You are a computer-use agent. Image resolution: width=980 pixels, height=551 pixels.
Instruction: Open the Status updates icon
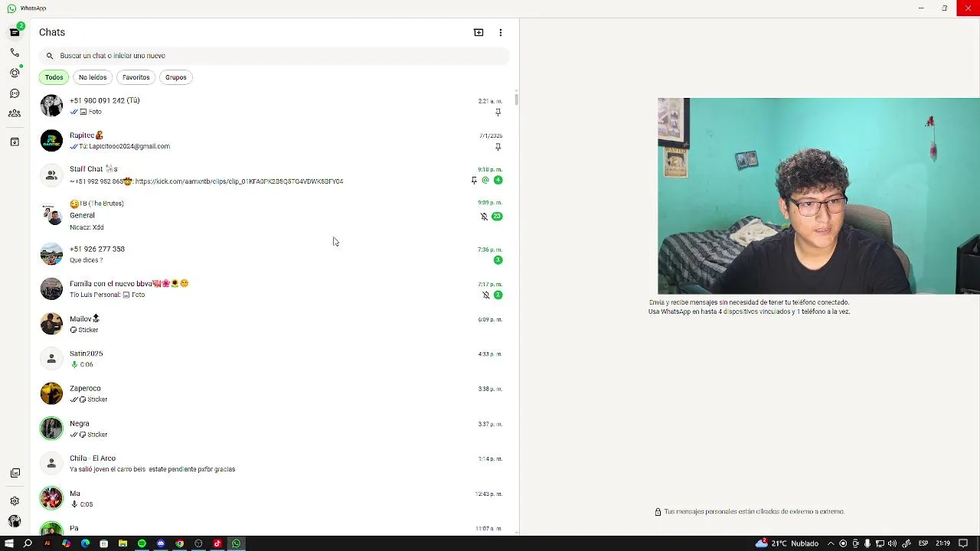15,73
